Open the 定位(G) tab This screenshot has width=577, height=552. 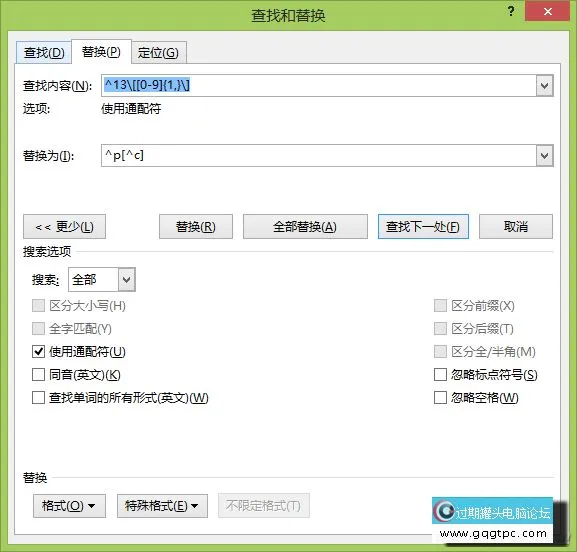pos(159,53)
